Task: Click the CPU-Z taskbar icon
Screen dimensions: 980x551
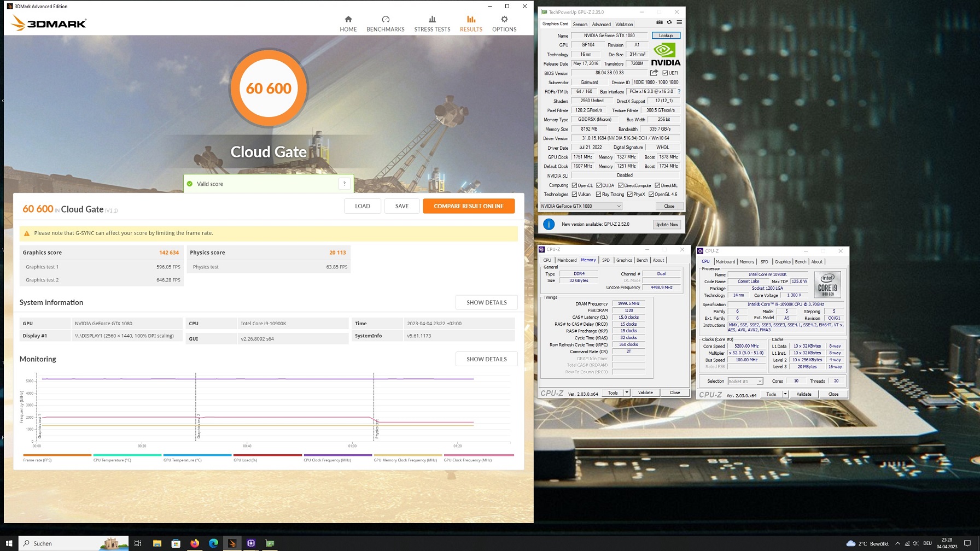Action: tap(251, 543)
